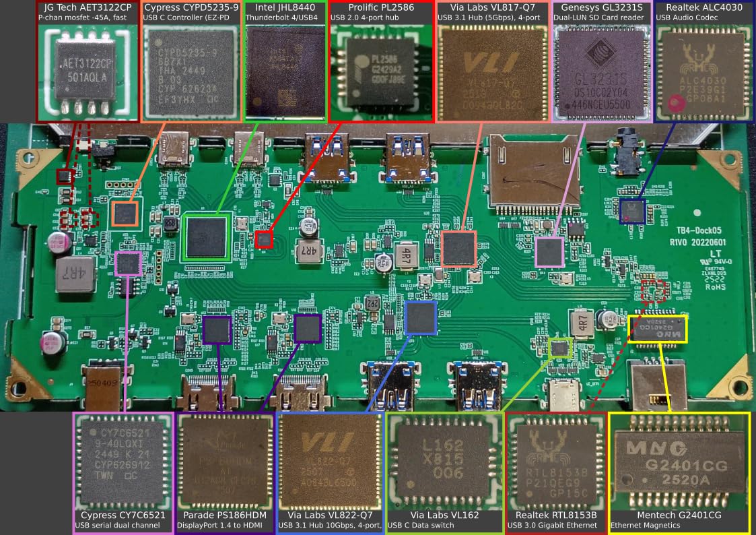Select "USB Audio Codec" description
Viewport: 756px width, 535px height.
pyautogui.click(x=687, y=18)
